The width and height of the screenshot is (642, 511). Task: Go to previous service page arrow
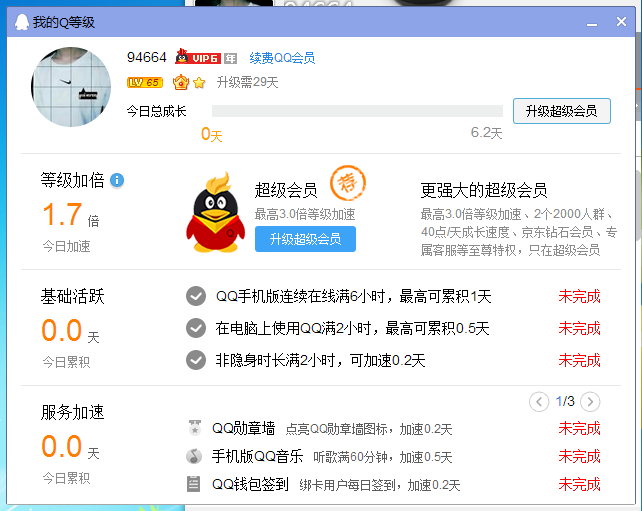pyautogui.click(x=539, y=402)
